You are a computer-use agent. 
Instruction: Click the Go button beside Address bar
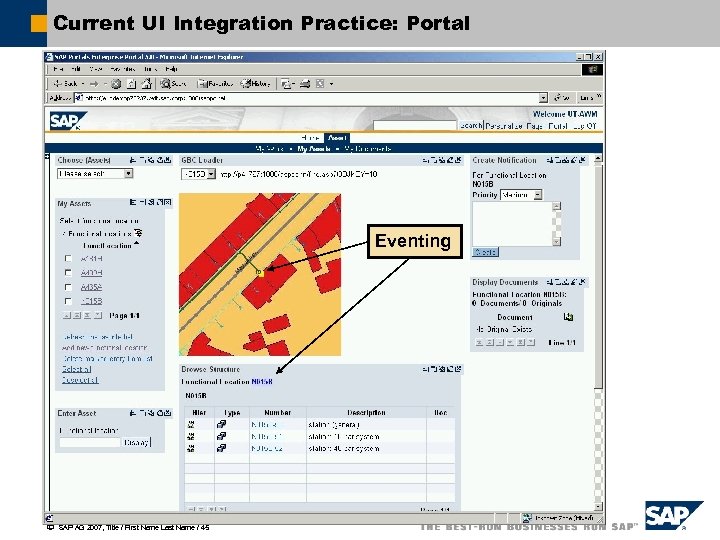[563, 98]
